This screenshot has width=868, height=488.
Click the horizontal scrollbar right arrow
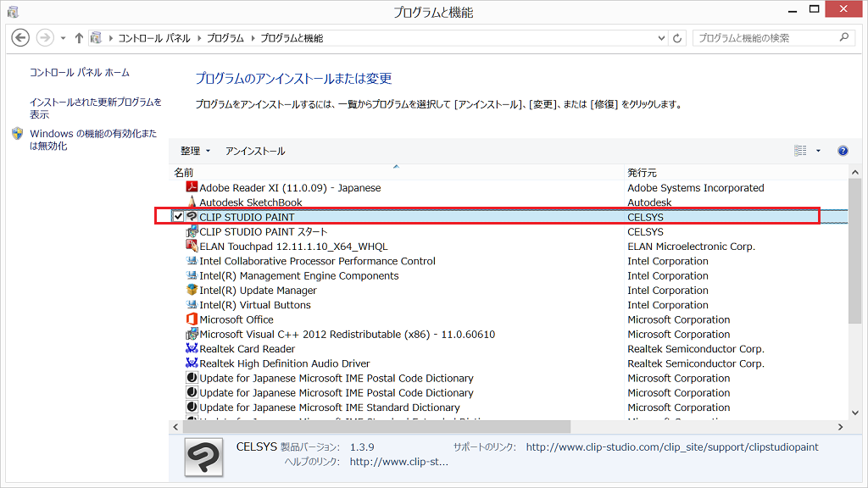(x=840, y=427)
